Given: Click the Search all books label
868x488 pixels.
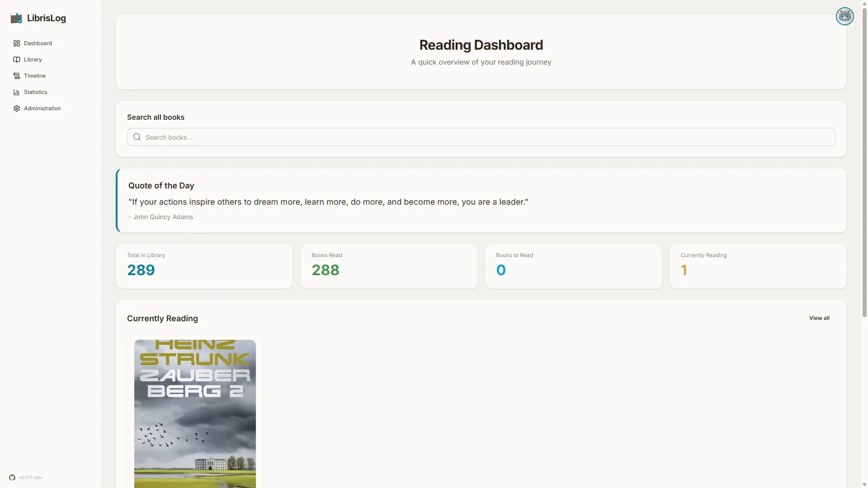Looking at the screenshot, I should coord(156,117).
